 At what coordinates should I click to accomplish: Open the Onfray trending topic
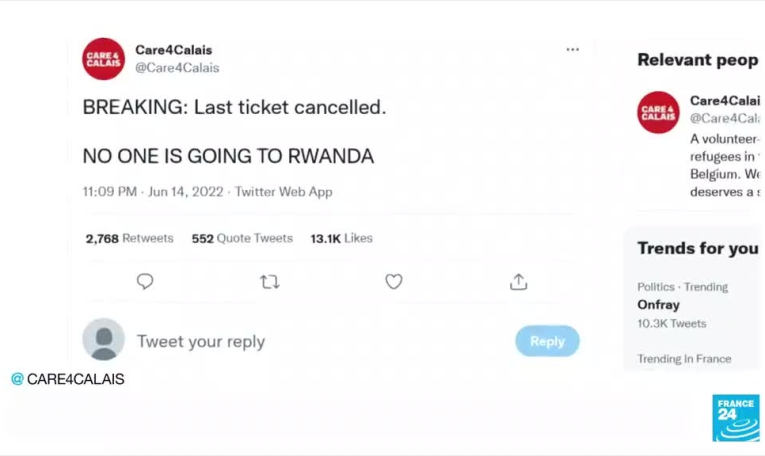point(658,305)
